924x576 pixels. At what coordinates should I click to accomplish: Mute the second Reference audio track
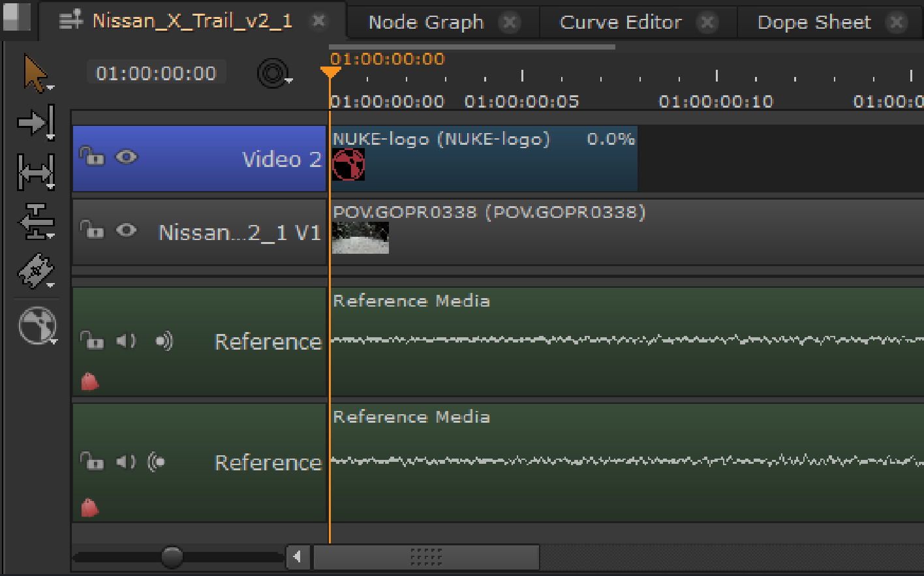[x=126, y=462]
